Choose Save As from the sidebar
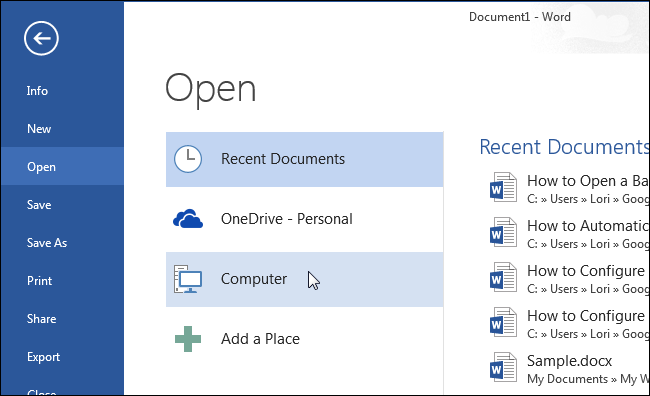Screen dimensions: 650x396 click(62, 243)
